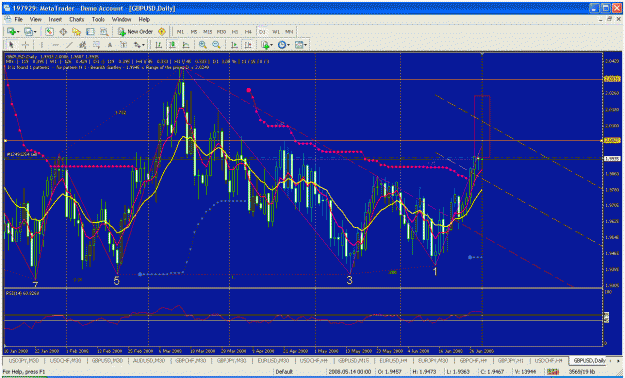Open the Terminal panel icon
This screenshot has width=625, height=378.
coord(90,32)
